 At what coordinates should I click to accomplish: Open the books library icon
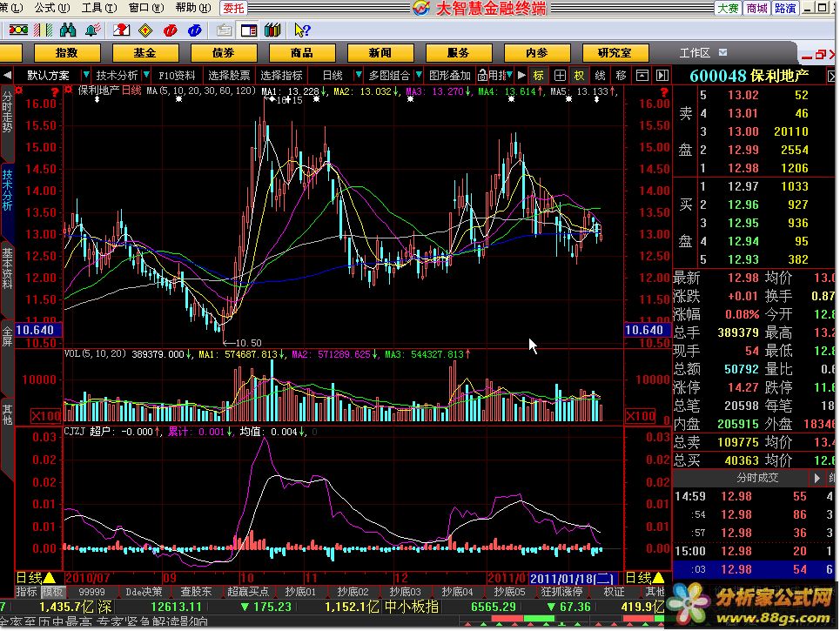[x=272, y=30]
